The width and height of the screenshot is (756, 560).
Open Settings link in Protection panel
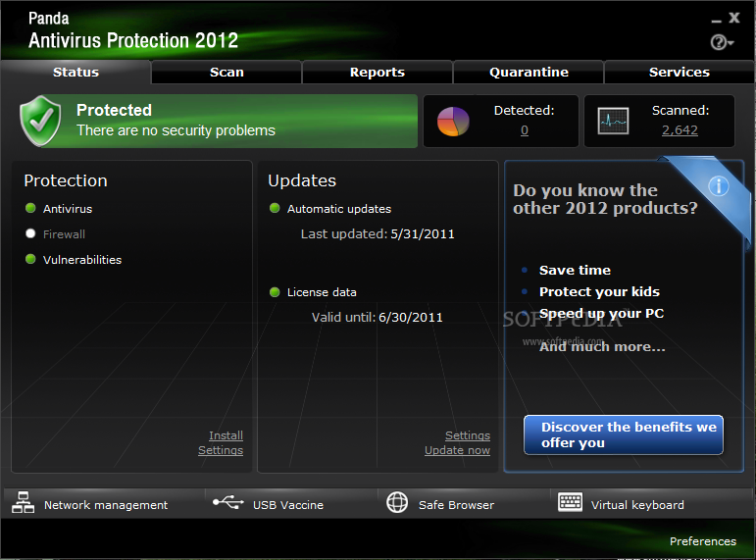coord(221,450)
